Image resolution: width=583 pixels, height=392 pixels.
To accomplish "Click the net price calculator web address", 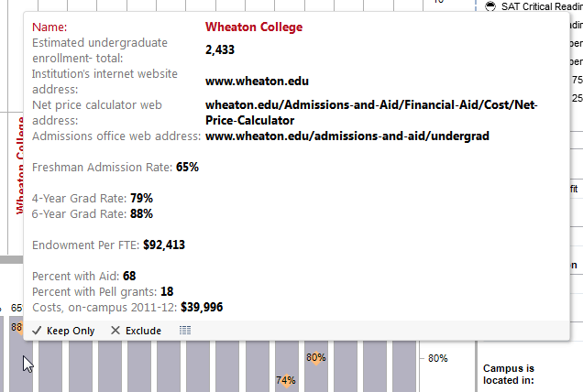I will pyautogui.click(x=371, y=113).
